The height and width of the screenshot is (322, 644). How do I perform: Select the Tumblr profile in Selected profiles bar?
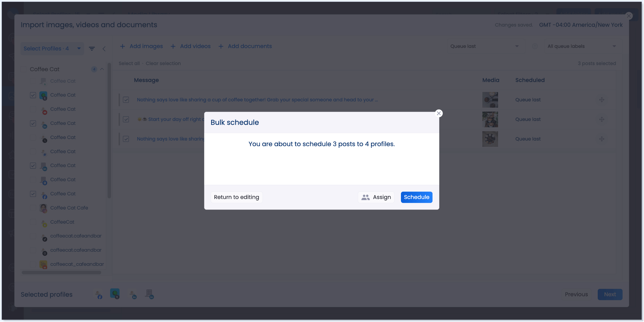[115, 294]
